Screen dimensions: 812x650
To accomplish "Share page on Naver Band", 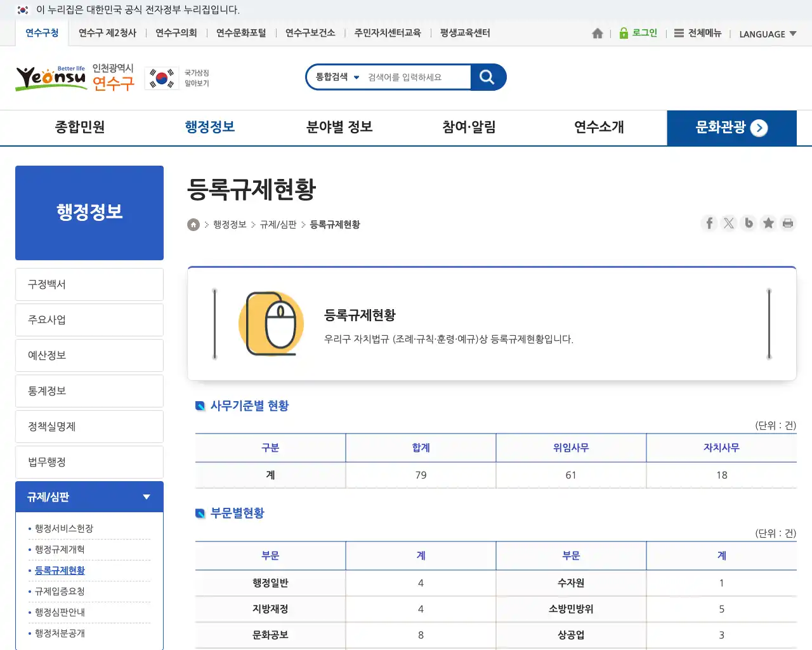I will pos(749,223).
